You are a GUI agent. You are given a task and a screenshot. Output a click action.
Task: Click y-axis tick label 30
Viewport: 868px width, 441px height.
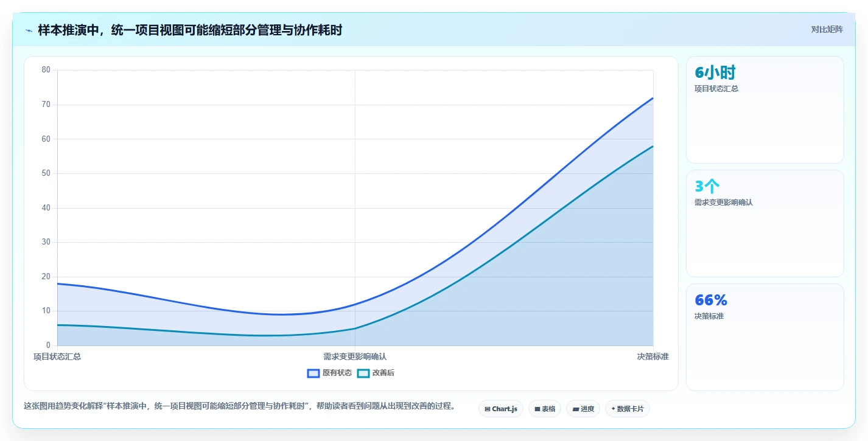point(46,242)
